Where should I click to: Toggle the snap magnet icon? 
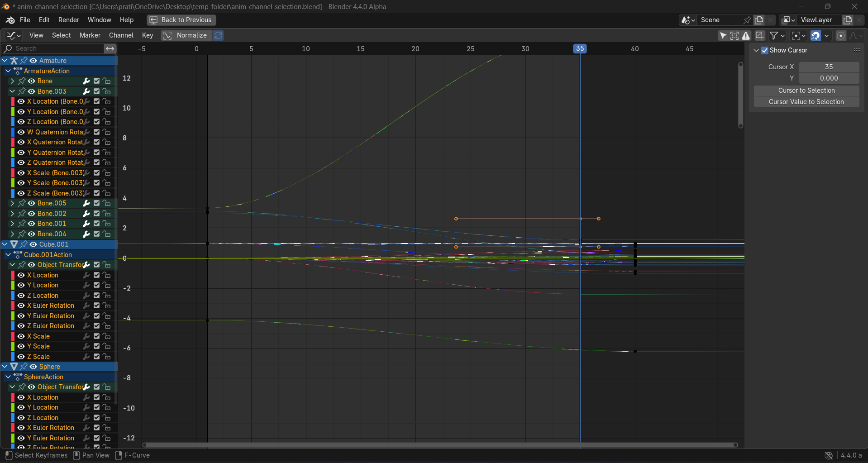(x=816, y=35)
